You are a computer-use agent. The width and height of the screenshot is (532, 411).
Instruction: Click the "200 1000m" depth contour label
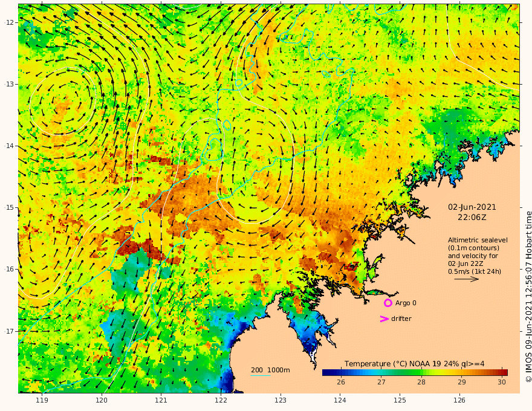(x=270, y=370)
